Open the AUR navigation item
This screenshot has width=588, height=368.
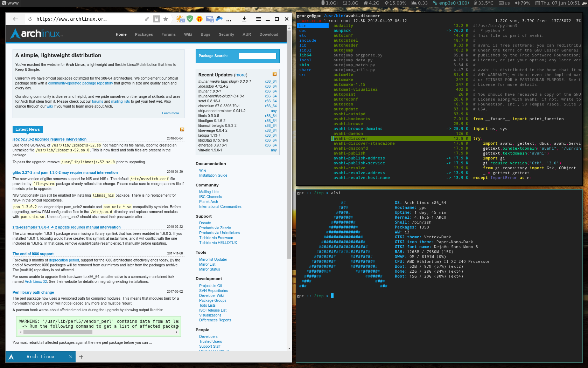pyautogui.click(x=247, y=34)
